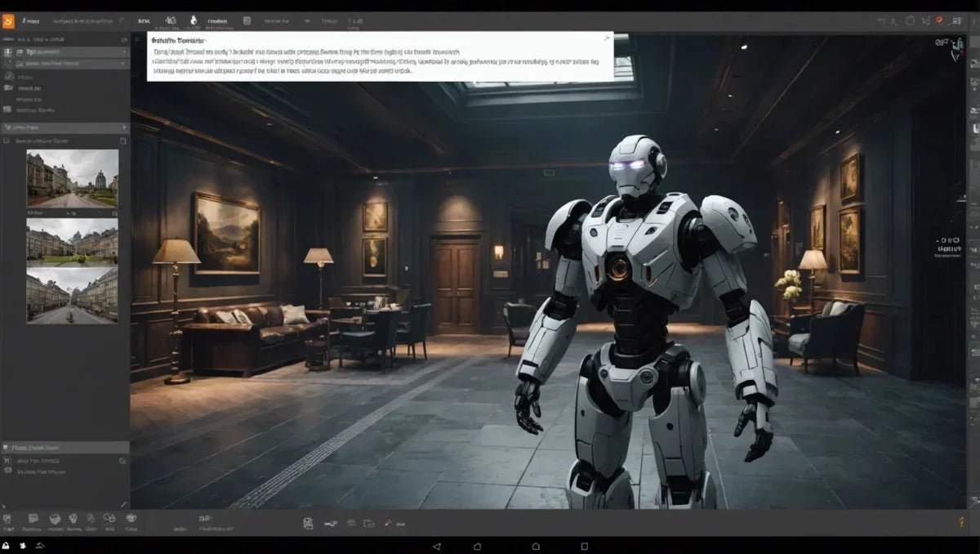Viewport: 980px width, 554px height.
Task: Close the white tooltip popup
Action: pyautogui.click(x=606, y=38)
